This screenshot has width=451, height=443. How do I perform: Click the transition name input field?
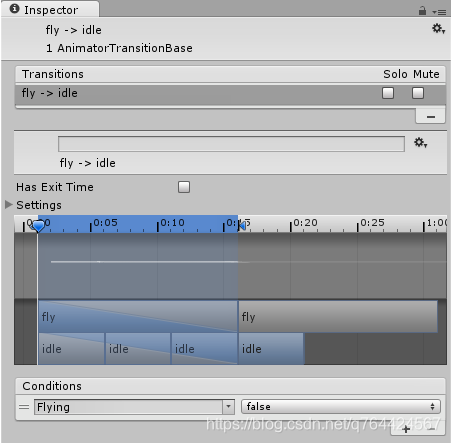pyautogui.click(x=231, y=144)
